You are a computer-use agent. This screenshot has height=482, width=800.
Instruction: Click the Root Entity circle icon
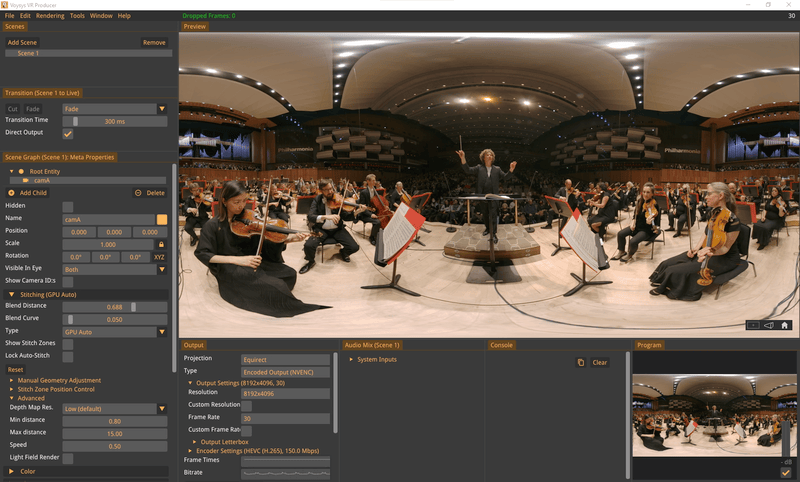pyautogui.click(x=21, y=171)
